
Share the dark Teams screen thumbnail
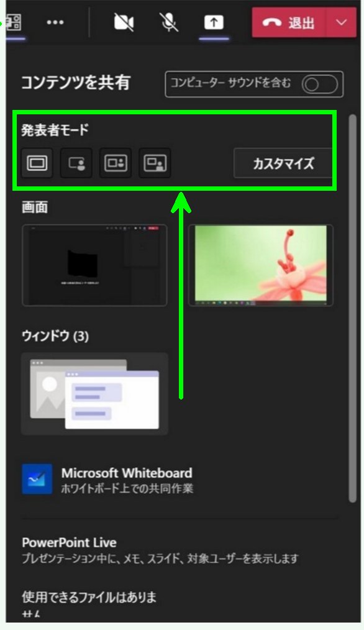coord(94,265)
